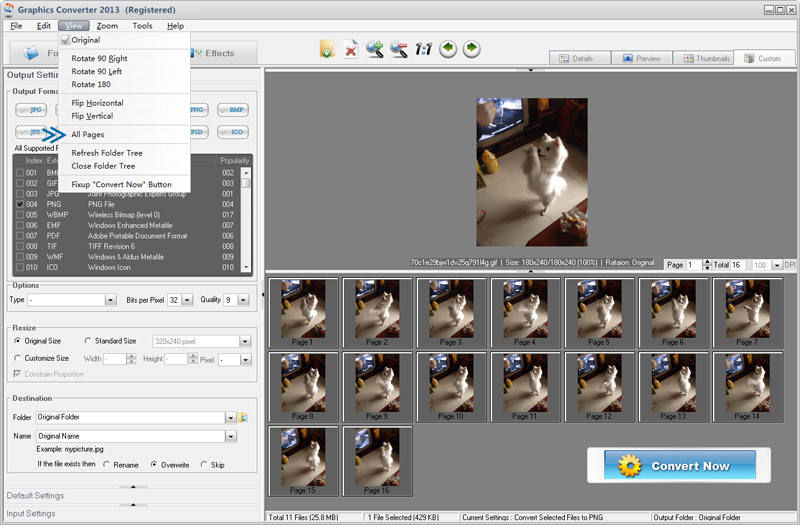This screenshot has height=525, width=800.
Task: Select the ICO output format button
Action: point(233,132)
